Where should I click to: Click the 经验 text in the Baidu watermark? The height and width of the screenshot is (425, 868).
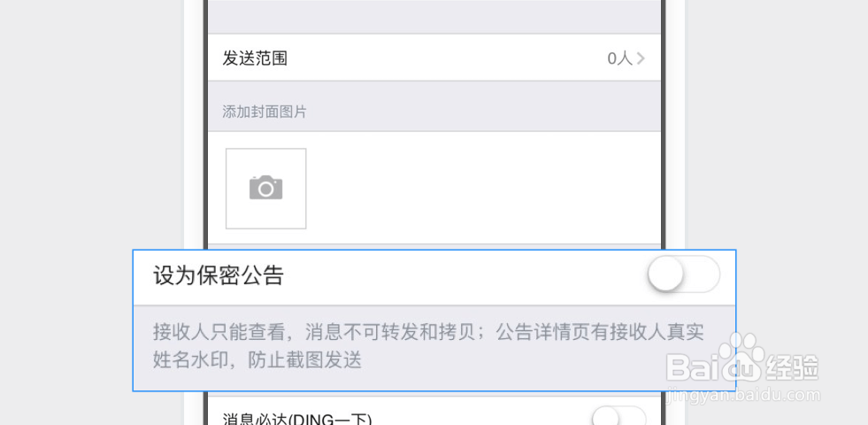point(792,367)
